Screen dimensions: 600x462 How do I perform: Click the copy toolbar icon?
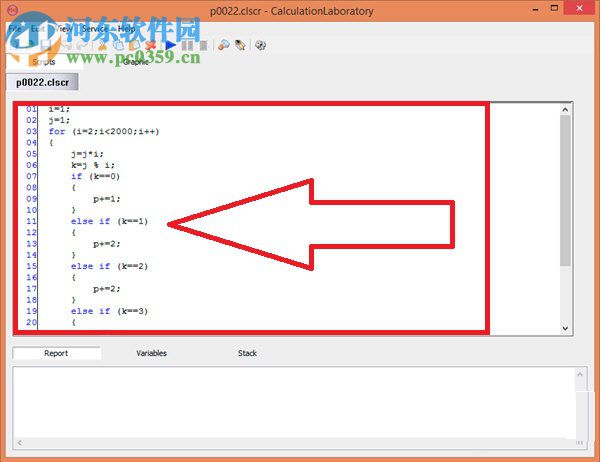(119, 46)
